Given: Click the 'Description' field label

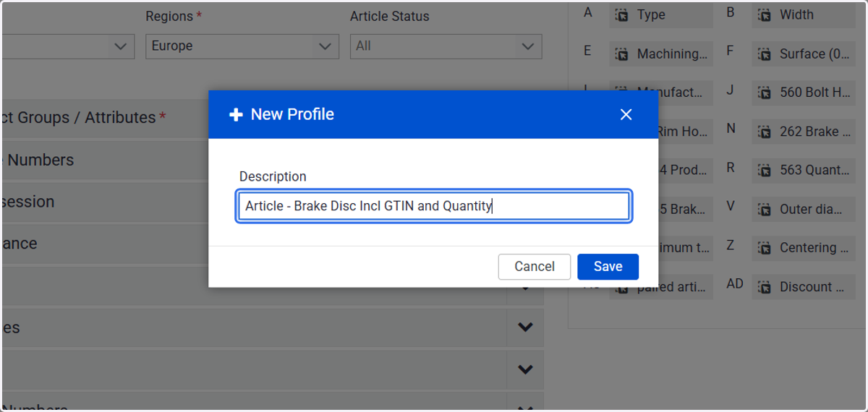Looking at the screenshot, I should [273, 176].
